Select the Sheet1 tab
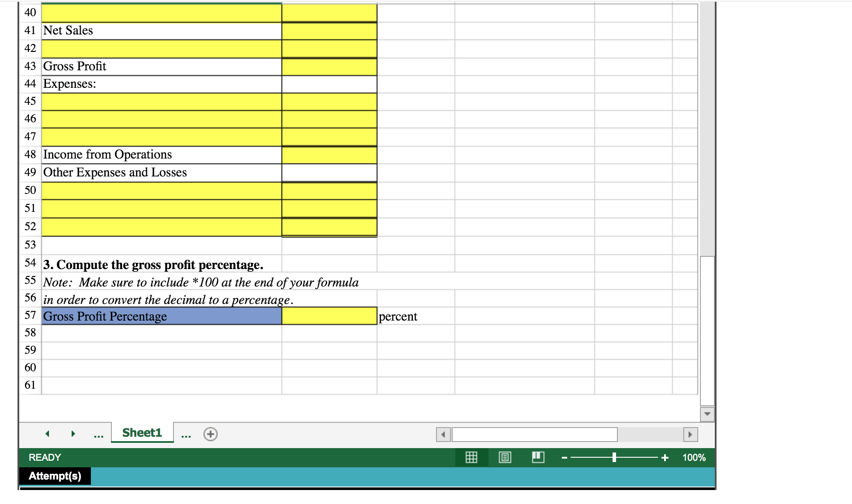852x504 pixels. (x=142, y=432)
